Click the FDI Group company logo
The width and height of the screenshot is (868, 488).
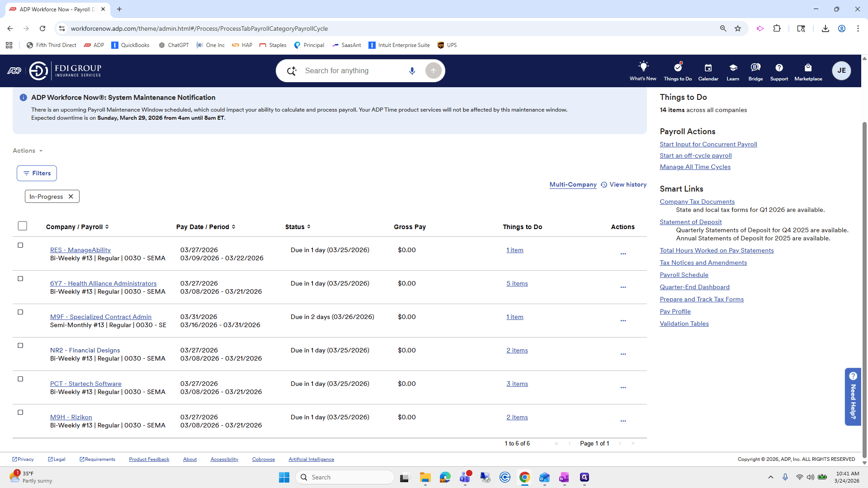coord(66,70)
